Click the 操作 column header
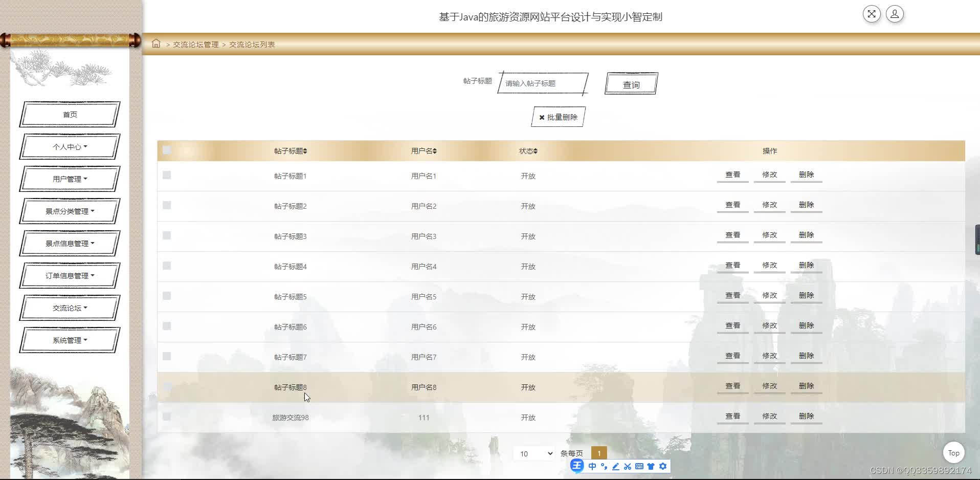 [x=769, y=151]
